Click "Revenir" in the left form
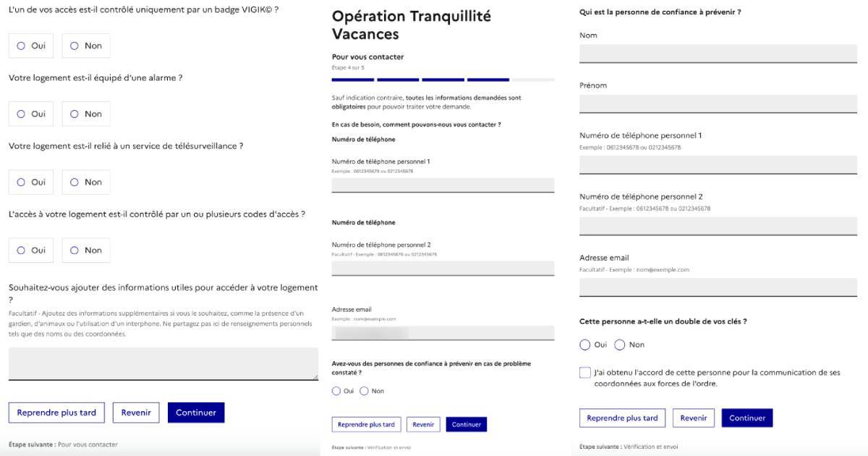This screenshot has width=868, height=456. (x=135, y=413)
